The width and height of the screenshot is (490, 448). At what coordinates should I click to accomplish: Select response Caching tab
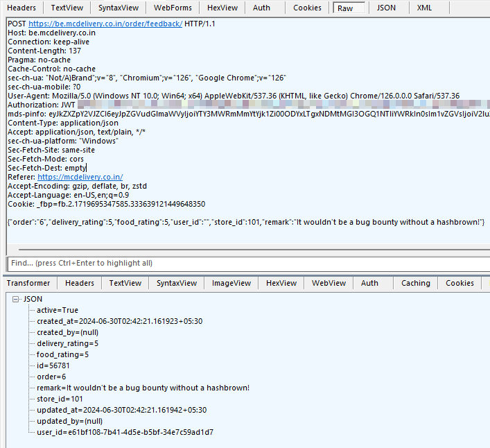tap(415, 283)
